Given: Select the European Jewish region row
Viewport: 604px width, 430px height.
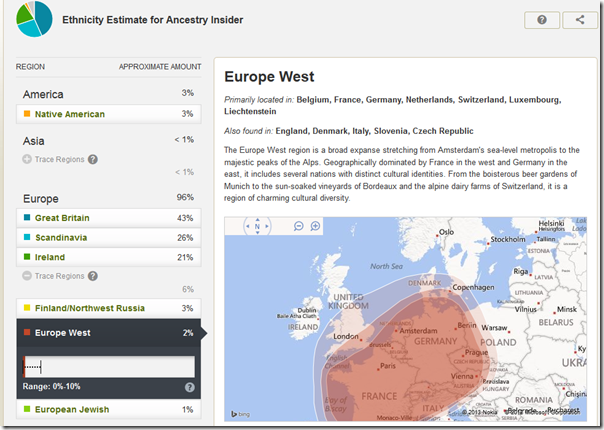Looking at the screenshot, I should click(x=109, y=409).
